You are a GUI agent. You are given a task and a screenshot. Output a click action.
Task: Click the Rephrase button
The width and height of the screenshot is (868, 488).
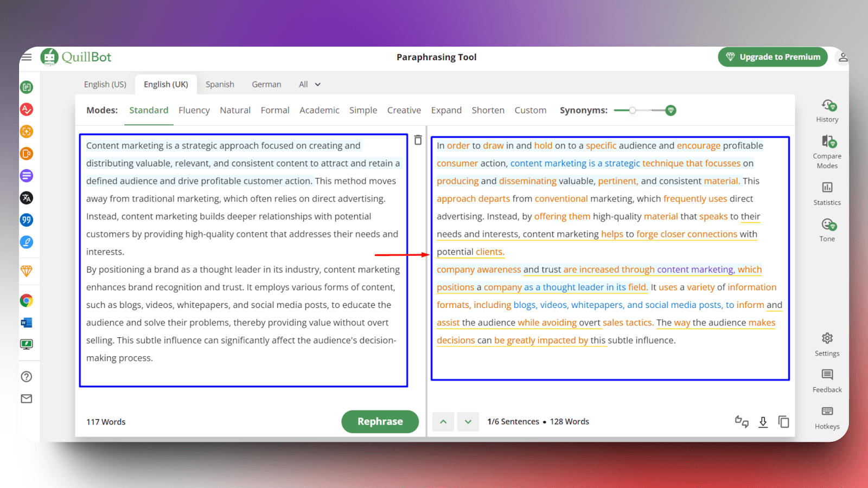[380, 421]
